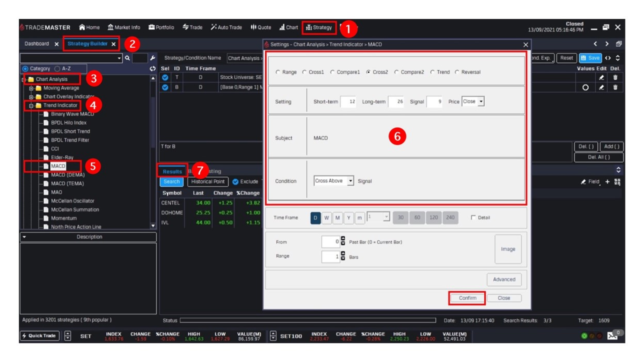This screenshot has width=644, height=362.
Task: Open the Strategy menu
Action: tap(319, 27)
